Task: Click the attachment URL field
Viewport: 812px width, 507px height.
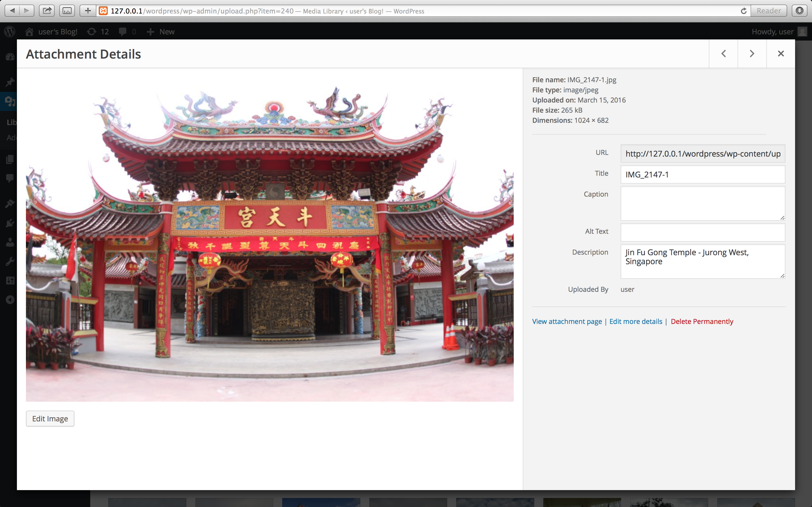Action: coord(702,154)
